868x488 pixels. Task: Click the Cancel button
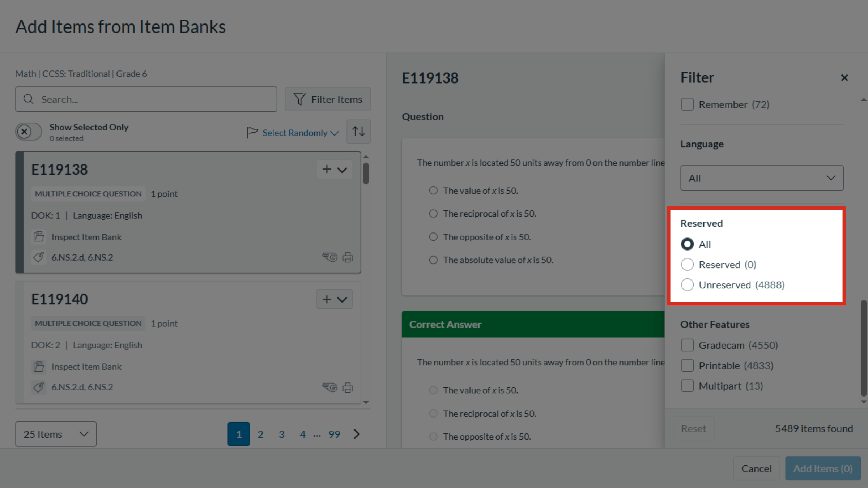coord(756,468)
